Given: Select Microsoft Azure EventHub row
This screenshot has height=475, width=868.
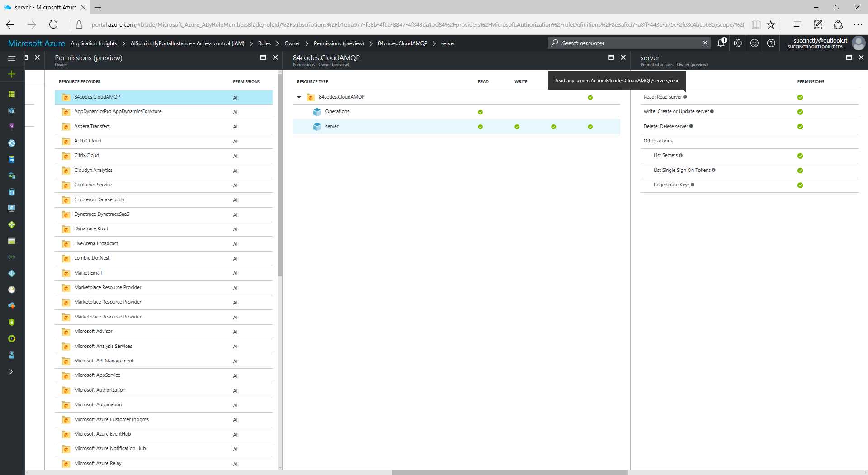Looking at the screenshot, I should click(164, 434).
